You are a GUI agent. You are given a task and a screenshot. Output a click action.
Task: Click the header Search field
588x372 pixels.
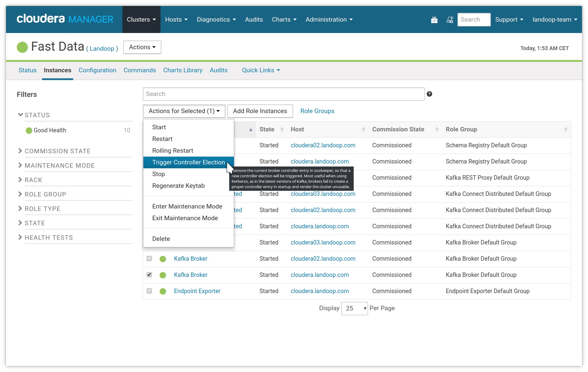[474, 19]
